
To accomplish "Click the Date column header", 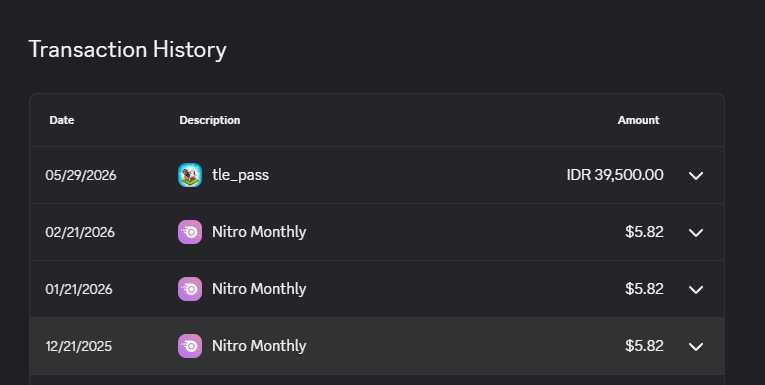I will [61, 120].
